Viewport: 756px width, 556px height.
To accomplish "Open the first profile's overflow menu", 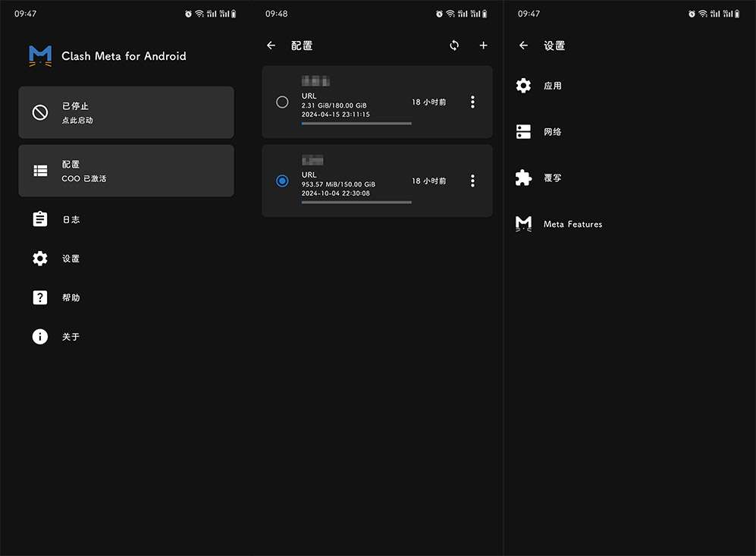I will point(472,102).
